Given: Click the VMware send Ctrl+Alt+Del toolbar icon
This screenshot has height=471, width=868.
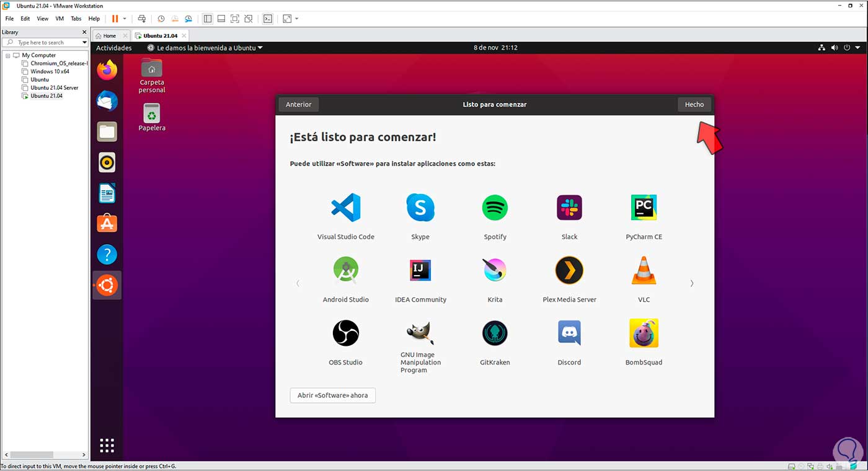Looking at the screenshot, I should click(x=142, y=19).
